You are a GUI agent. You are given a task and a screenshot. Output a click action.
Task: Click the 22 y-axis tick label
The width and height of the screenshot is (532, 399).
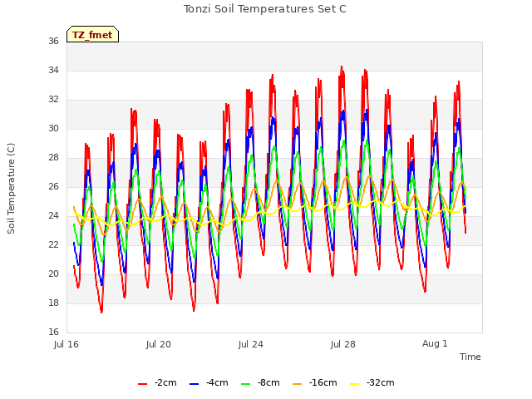pos(53,244)
